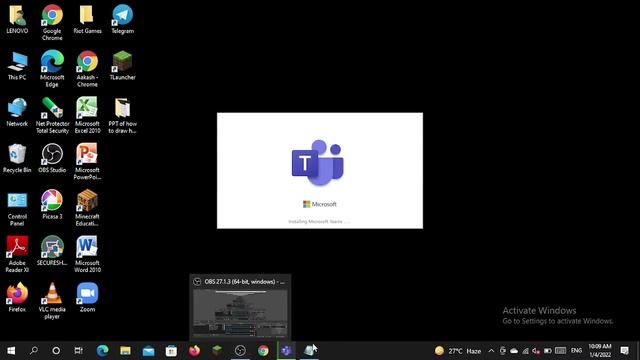Image resolution: width=640 pixels, height=360 pixels.
Task: Open the LENOVO user folder icon
Action: click(x=17, y=19)
